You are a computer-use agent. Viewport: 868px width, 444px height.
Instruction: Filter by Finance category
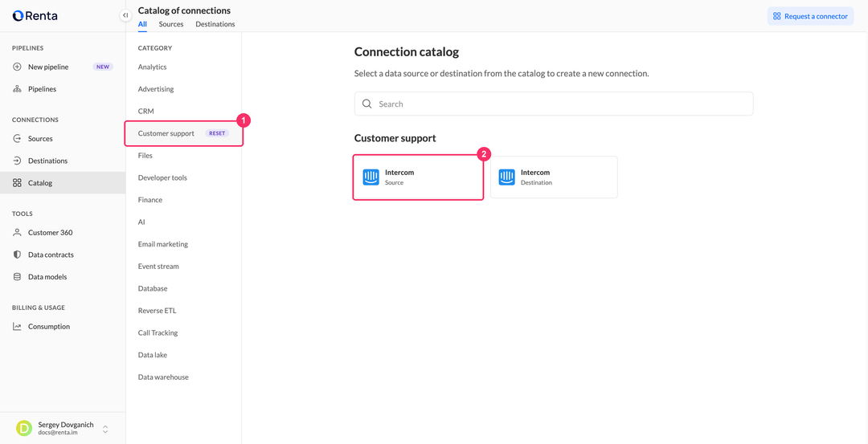150,200
